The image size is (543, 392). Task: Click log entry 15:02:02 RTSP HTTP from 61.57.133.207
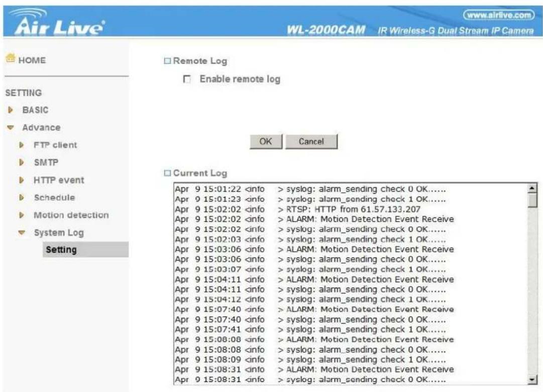pyautogui.click(x=297, y=209)
